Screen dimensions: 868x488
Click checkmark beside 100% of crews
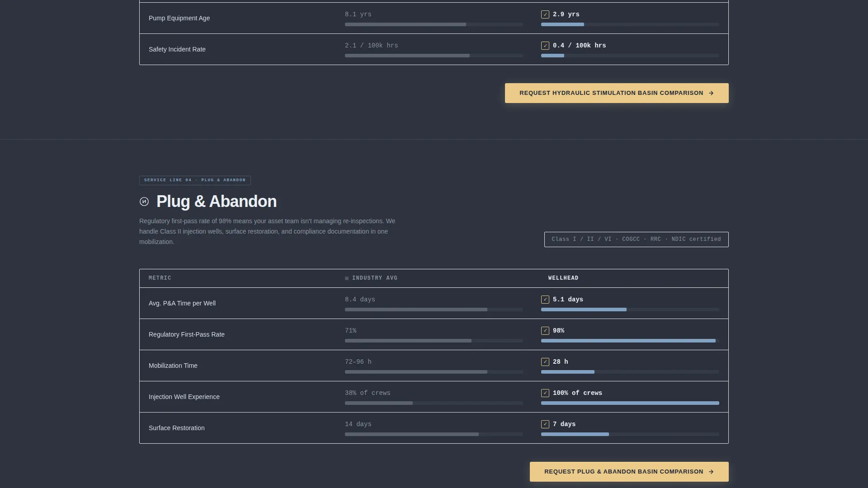pyautogui.click(x=545, y=393)
